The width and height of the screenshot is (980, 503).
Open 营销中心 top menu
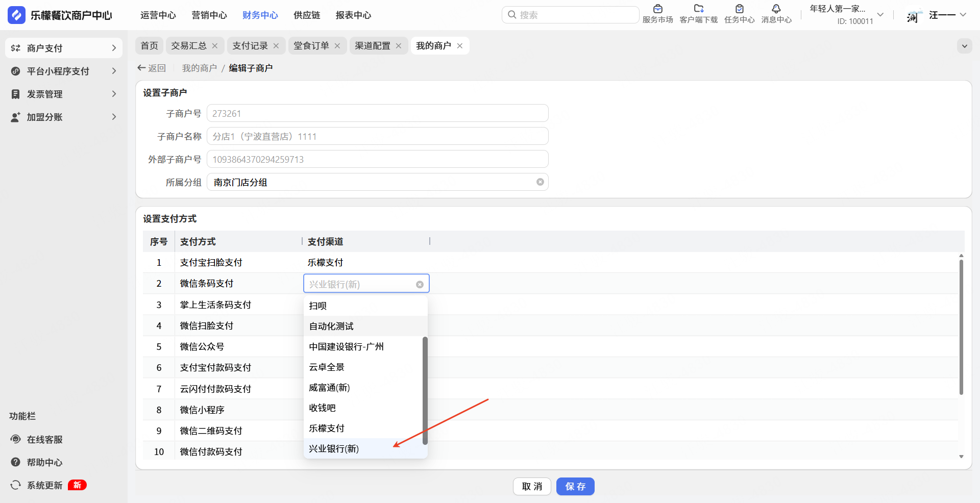(x=209, y=15)
